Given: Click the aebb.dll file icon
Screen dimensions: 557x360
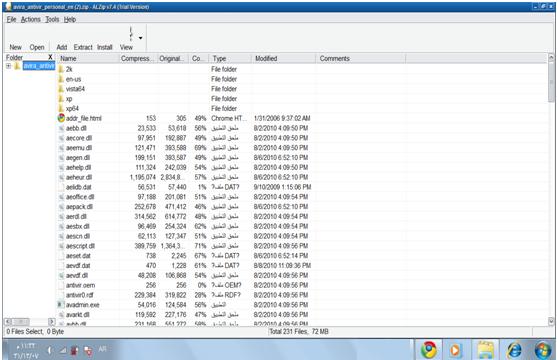Looking at the screenshot, I should [61, 128].
